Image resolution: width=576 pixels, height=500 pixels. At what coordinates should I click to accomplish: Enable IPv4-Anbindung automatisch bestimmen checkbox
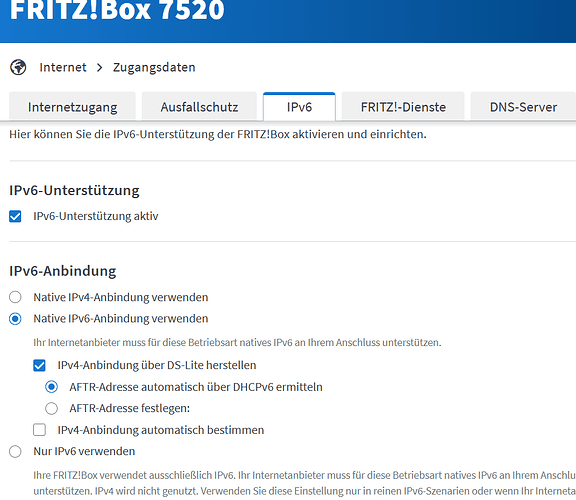point(39,430)
